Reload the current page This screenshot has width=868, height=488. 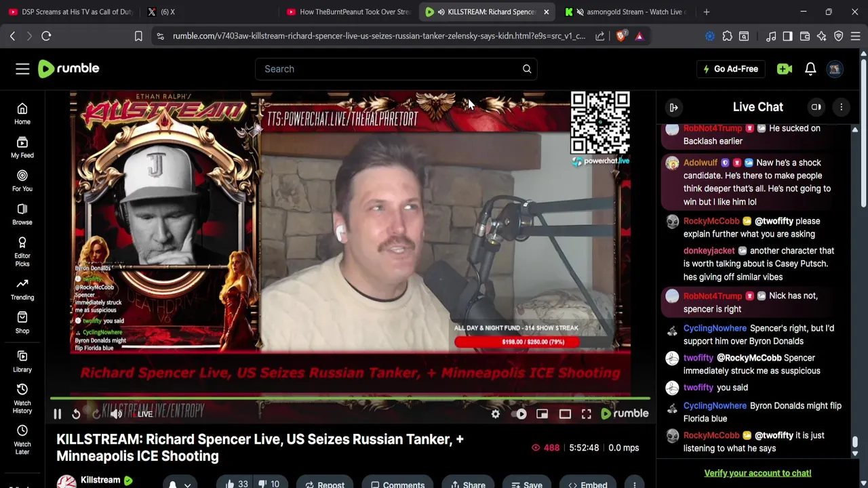point(46,36)
